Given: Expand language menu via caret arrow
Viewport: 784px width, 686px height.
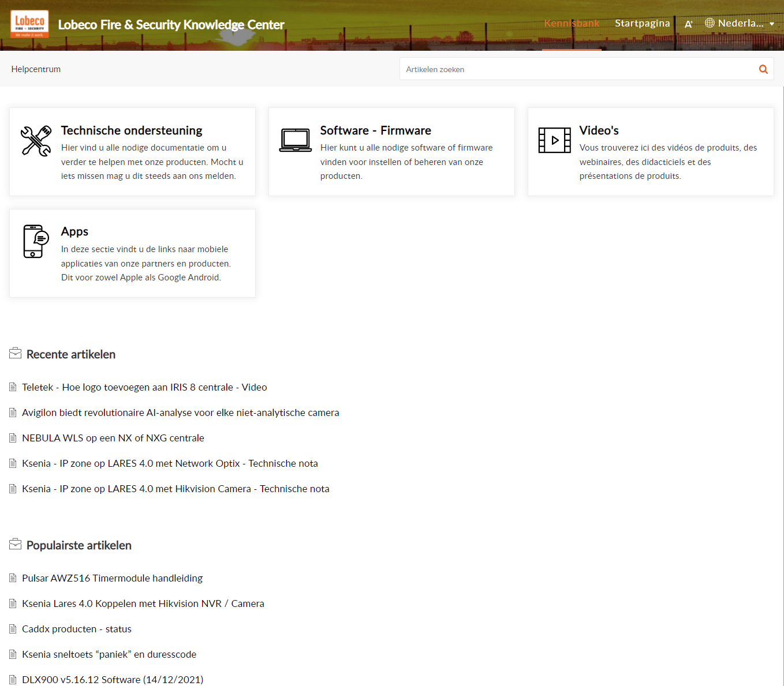Looking at the screenshot, I should coord(772,24).
